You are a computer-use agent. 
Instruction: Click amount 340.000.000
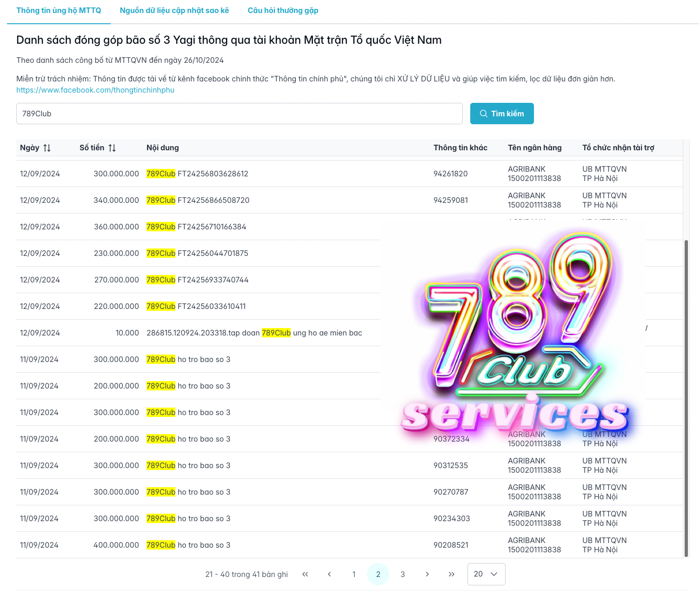(x=116, y=200)
